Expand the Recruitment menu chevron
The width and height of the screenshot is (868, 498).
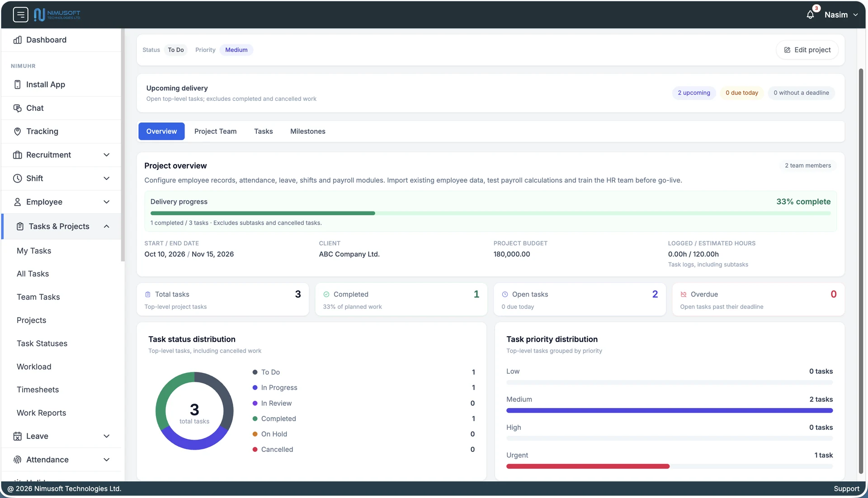point(107,155)
